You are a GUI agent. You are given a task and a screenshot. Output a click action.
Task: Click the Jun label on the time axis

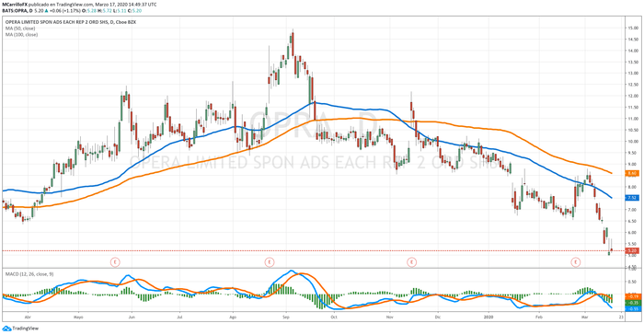pyautogui.click(x=132, y=318)
